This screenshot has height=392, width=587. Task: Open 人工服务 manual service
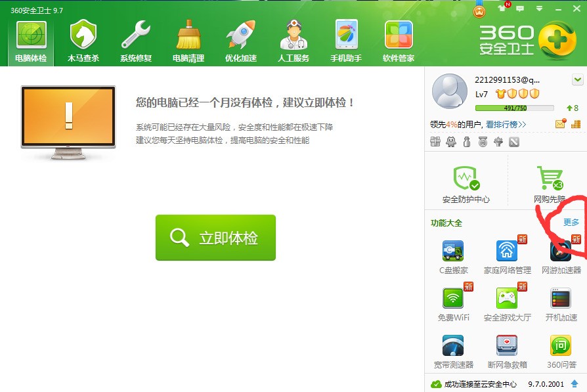point(293,41)
